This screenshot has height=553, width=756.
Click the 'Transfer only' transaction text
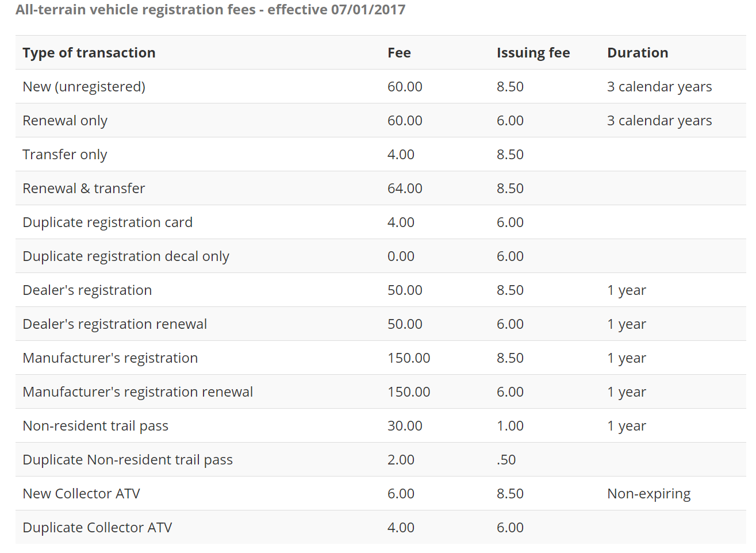point(65,155)
